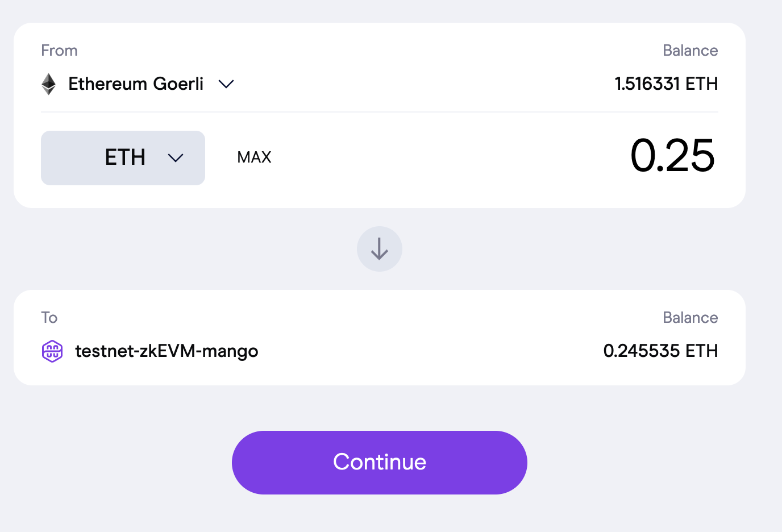
Task: Click the gray circle surrounding the transfer arrow
Action: tap(379, 249)
